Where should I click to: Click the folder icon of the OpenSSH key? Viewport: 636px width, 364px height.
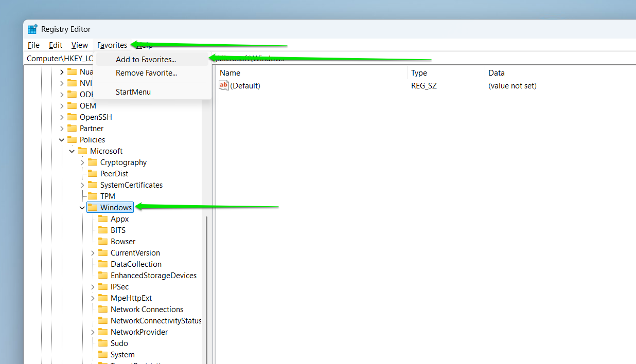(72, 117)
